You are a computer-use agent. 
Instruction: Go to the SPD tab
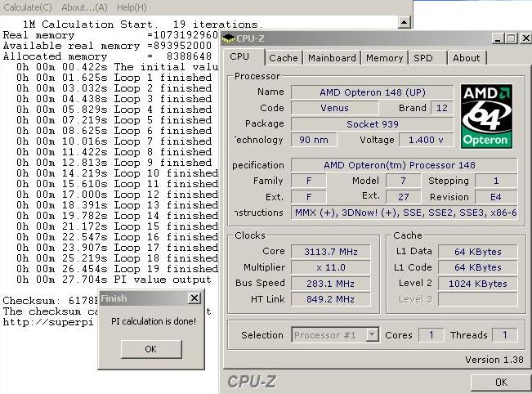[423, 58]
